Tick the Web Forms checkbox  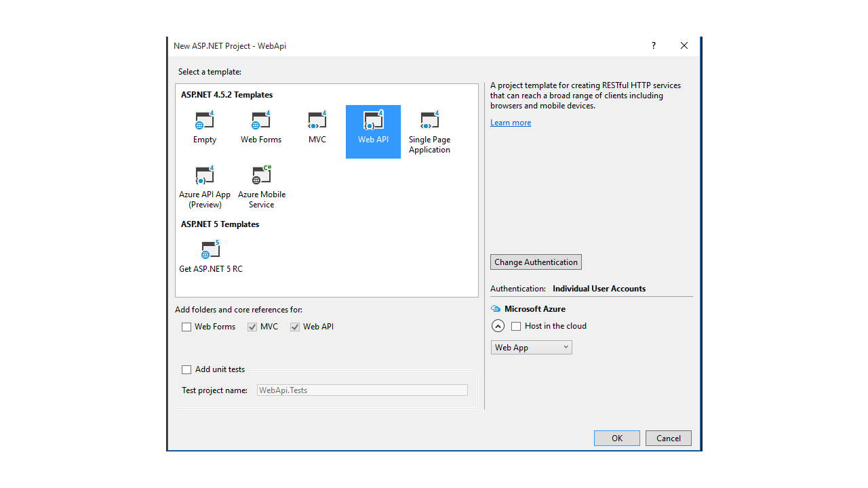pyautogui.click(x=186, y=327)
